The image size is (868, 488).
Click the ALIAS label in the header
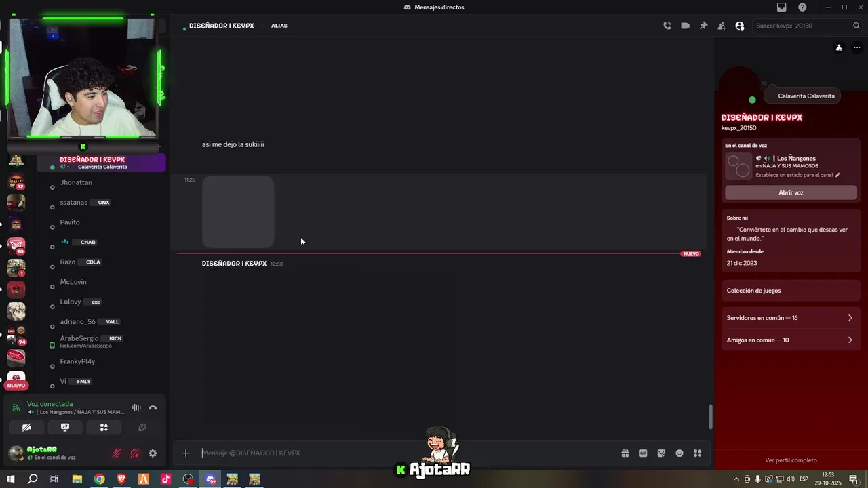pyautogui.click(x=279, y=26)
